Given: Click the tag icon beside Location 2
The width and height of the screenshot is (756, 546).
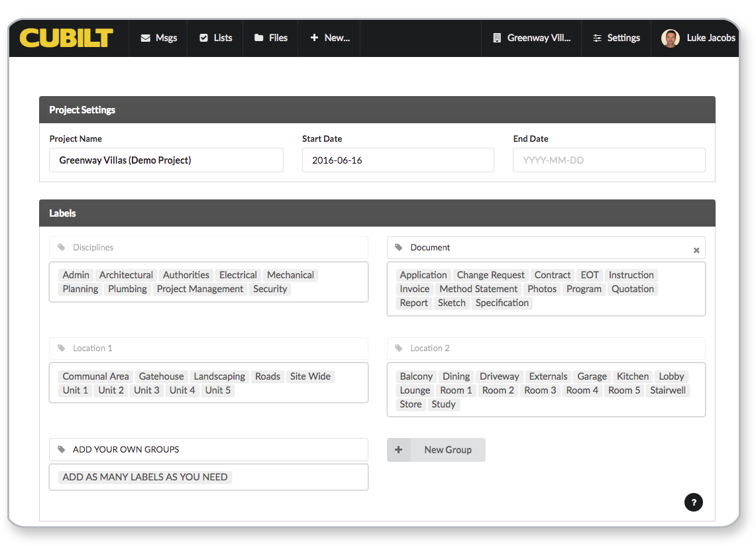Looking at the screenshot, I should tap(399, 348).
